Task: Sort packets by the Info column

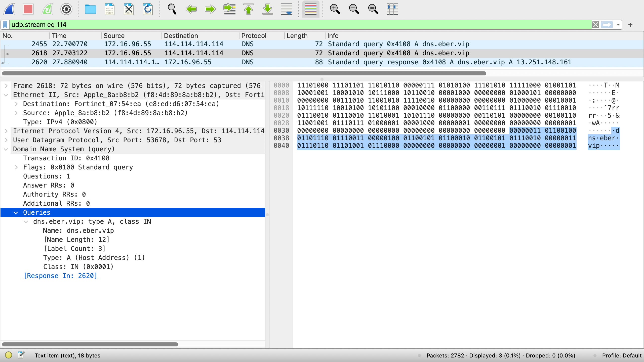Action: point(485,36)
